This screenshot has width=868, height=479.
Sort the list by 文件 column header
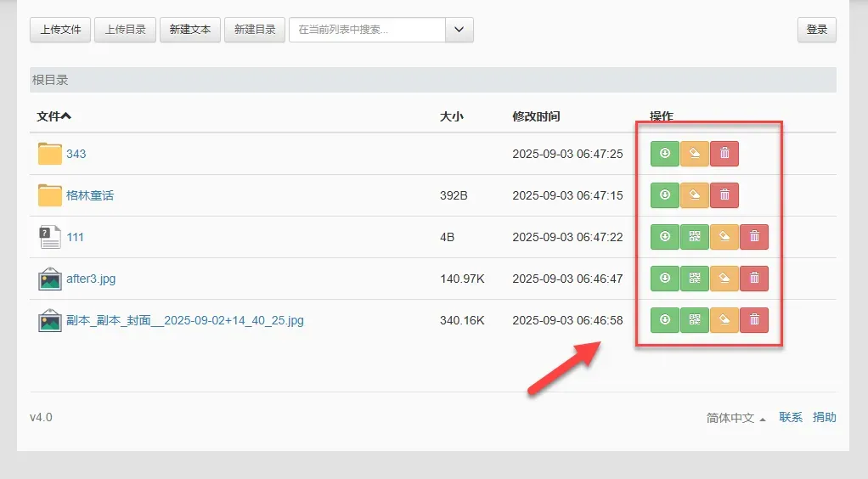point(54,116)
